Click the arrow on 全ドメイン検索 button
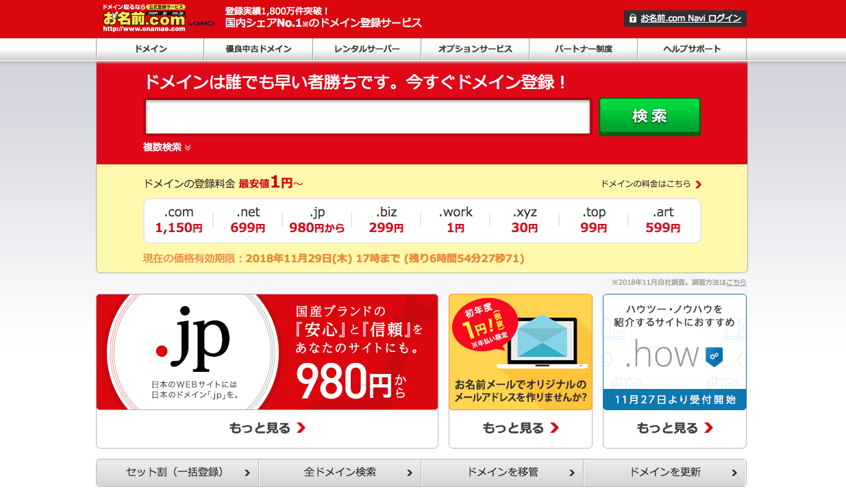 410,473
